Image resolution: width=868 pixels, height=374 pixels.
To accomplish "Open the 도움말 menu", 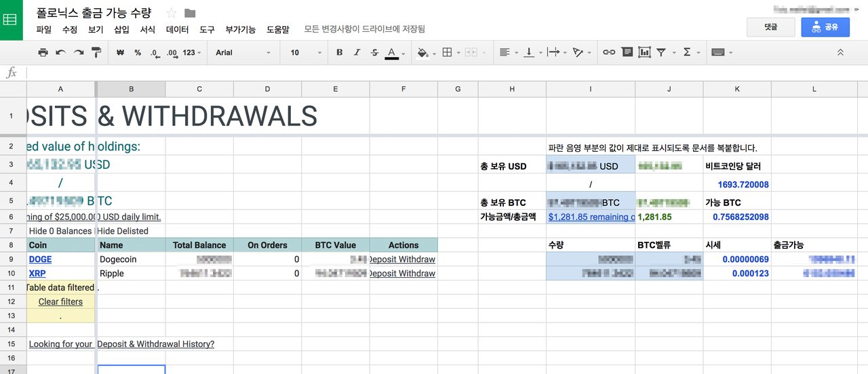I will coord(278,29).
